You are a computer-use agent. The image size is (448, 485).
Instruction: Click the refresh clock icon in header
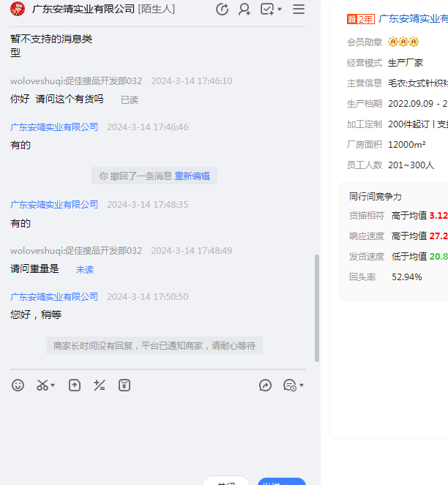(x=223, y=10)
